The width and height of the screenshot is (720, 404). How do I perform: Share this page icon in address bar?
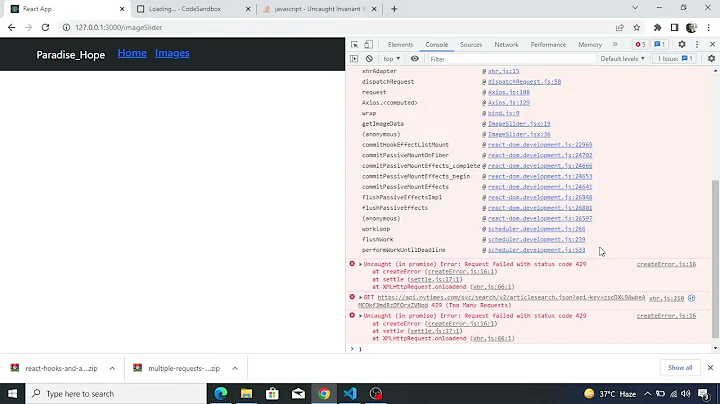[x=620, y=28]
